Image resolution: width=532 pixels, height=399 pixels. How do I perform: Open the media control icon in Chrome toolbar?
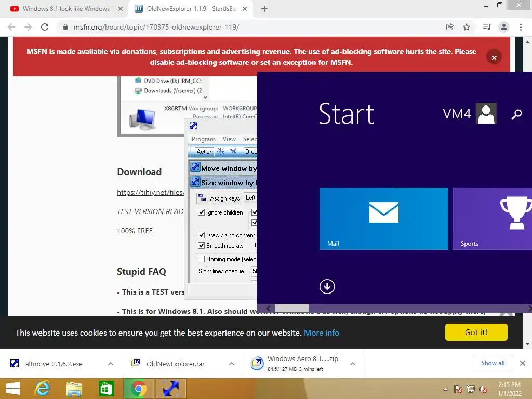coord(487,27)
